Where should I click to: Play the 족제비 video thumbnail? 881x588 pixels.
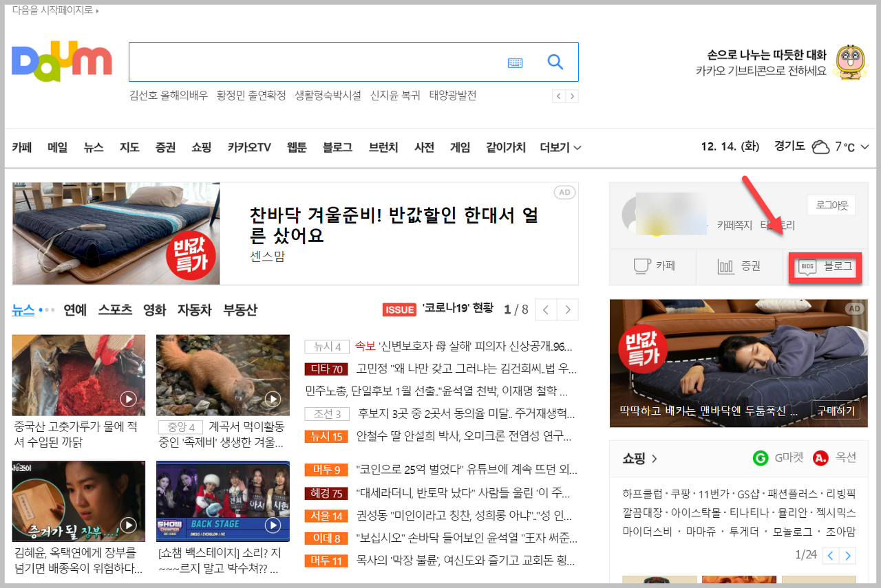click(223, 375)
